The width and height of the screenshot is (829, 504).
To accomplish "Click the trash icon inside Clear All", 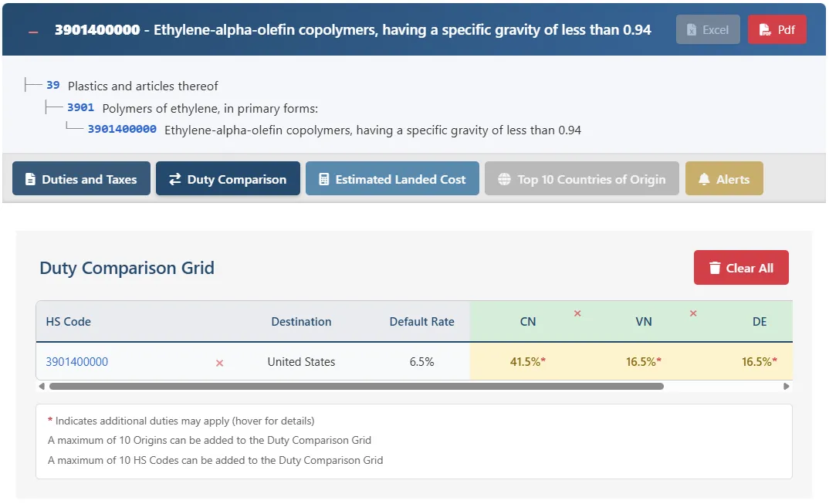I will coord(714,267).
